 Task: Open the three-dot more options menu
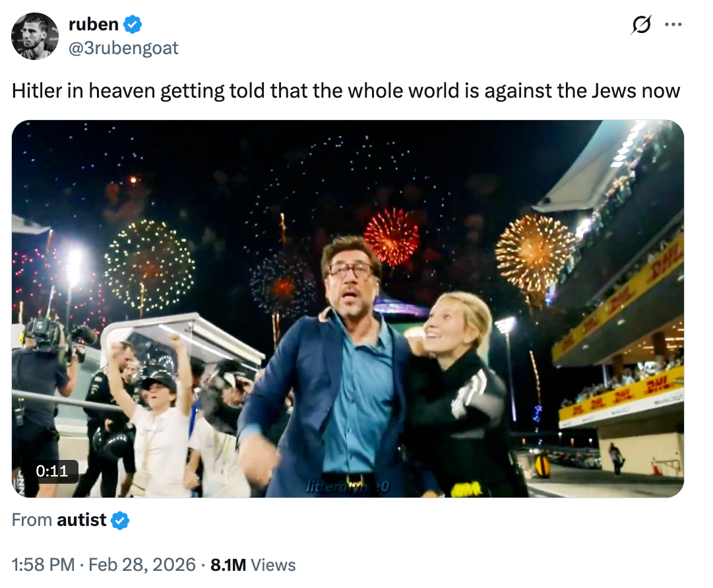click(x=673, y=26)
